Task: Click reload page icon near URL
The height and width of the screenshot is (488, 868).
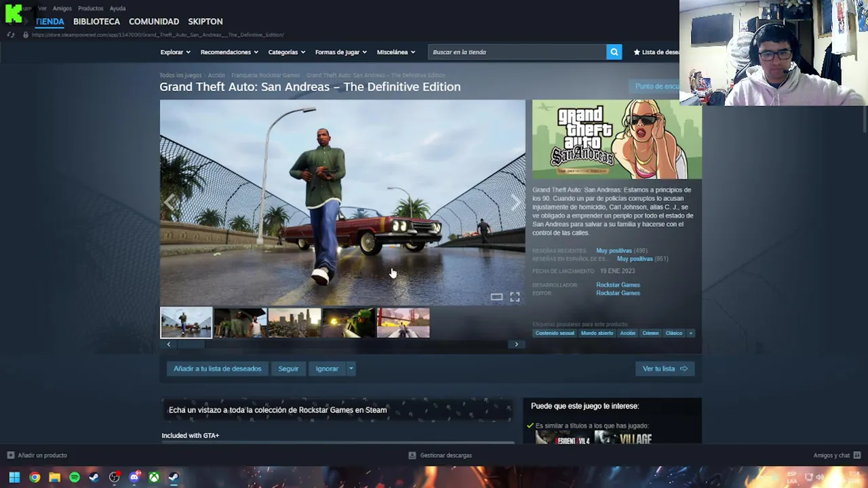Action: tap(11, 35)
